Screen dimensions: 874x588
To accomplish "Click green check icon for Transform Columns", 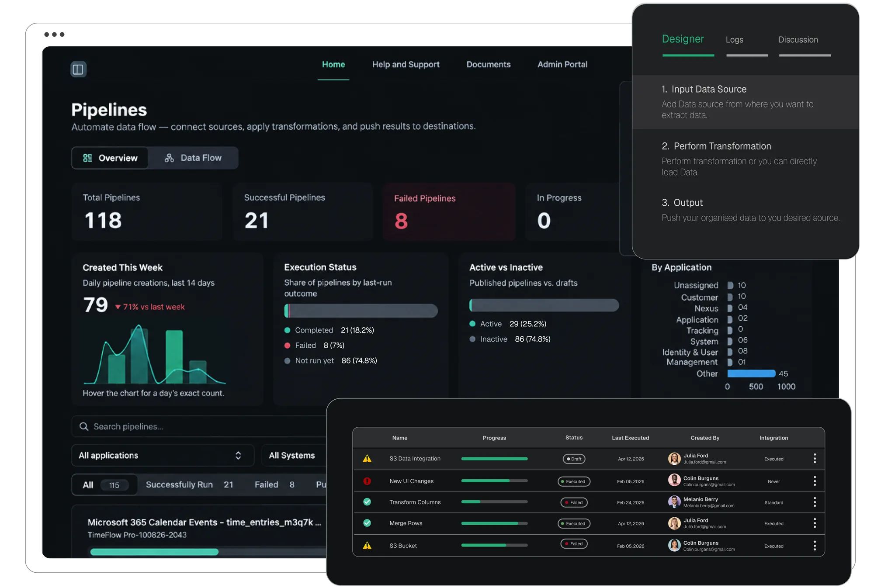I will (367, 502).
